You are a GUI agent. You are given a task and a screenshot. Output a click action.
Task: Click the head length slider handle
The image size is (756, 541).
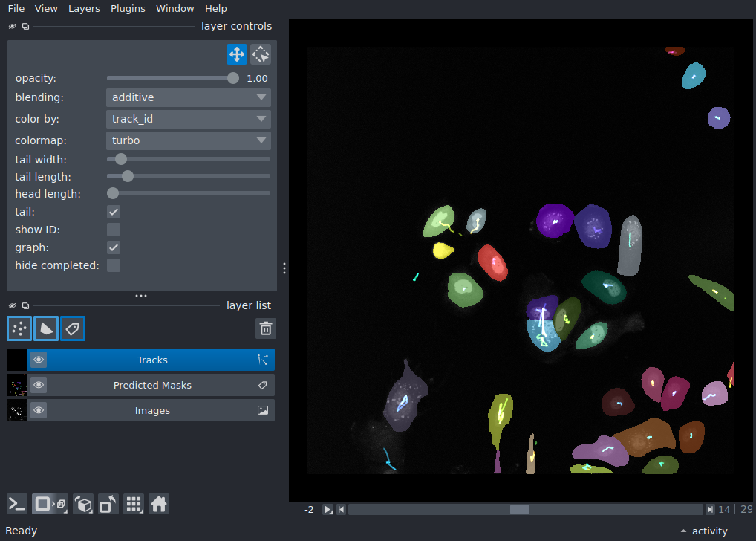113,193
